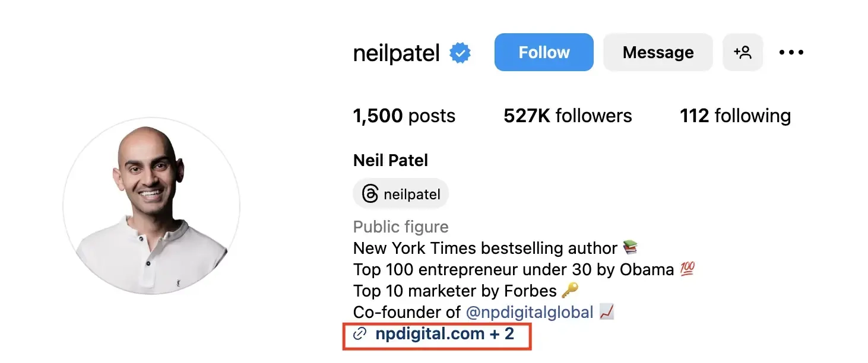Expand the npdigital.com + 2 links
This screenshot has height=363, width=868.
click(x=445, y=334)
